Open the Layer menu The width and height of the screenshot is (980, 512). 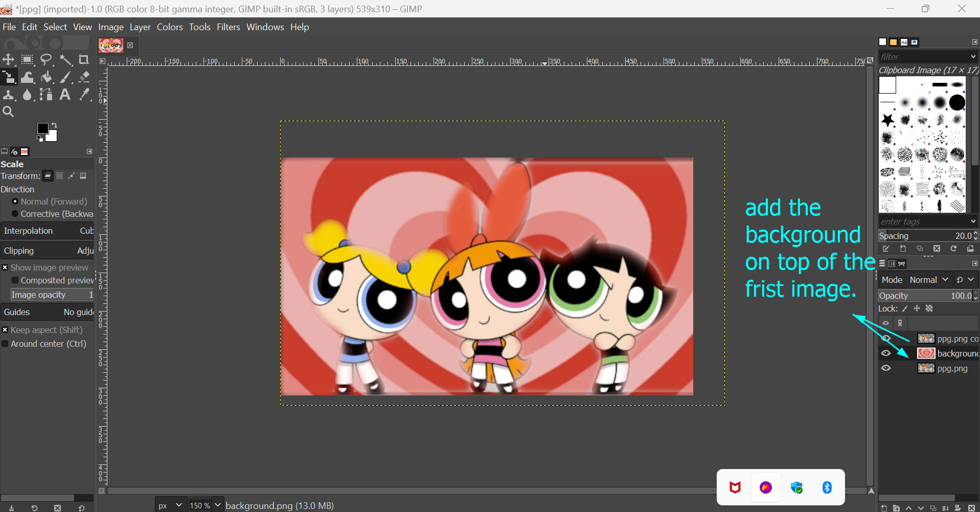click(x=140, y=27)
